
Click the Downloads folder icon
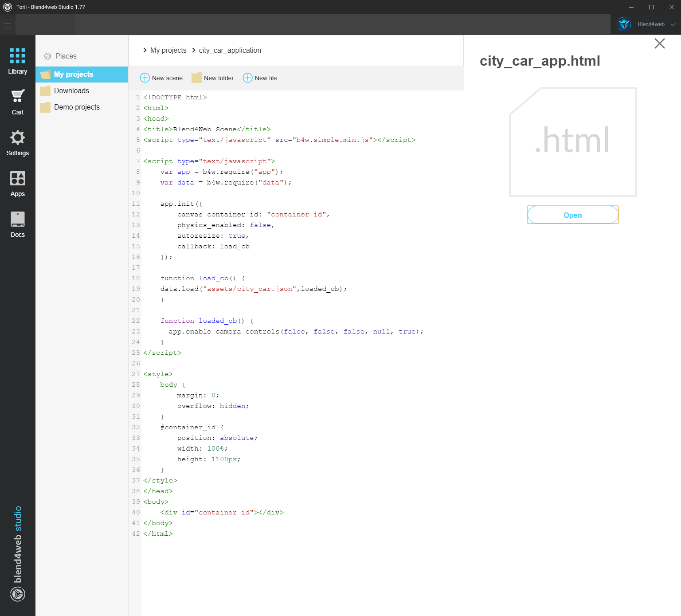(x=45, y=91)
